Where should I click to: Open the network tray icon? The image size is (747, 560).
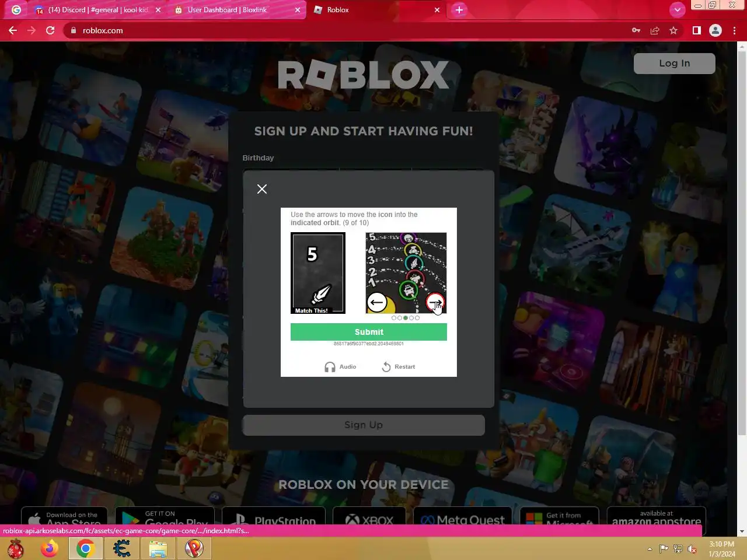click(x=678, y=549)
